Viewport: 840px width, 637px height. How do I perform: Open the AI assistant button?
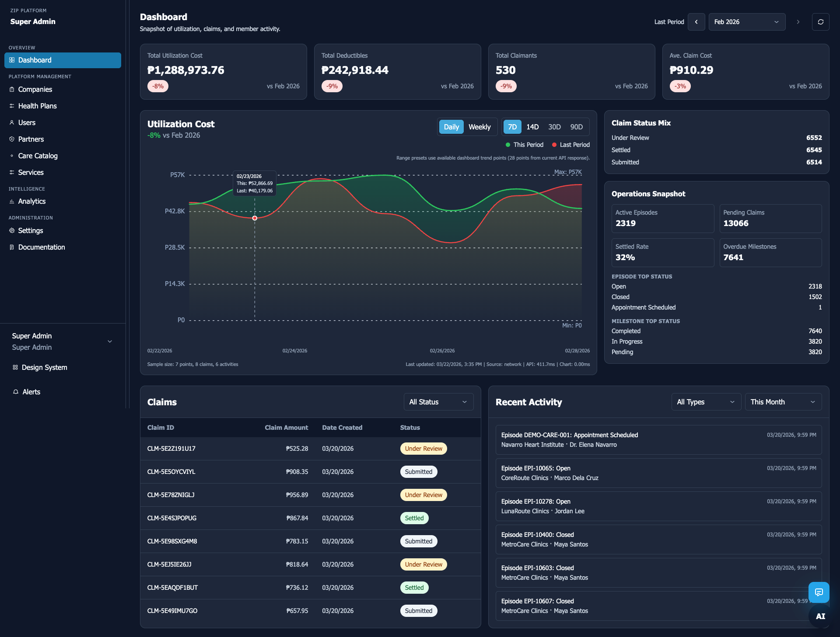(x=820, y=616)
